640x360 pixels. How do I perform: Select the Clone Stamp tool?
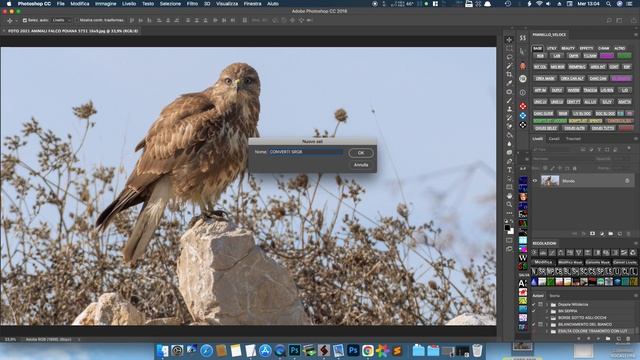(509, 109)
